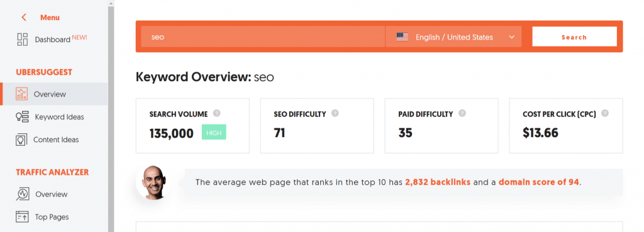Viewport: 644px width, 232px height.
Task: Click the green HIGH volume badge
Action: [214, 133]
